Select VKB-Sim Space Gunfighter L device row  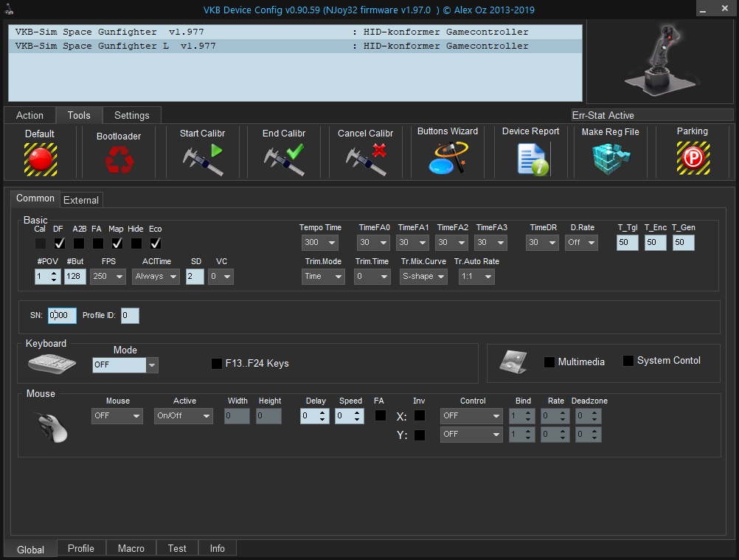pyautogui.click(x=295, y=46)
